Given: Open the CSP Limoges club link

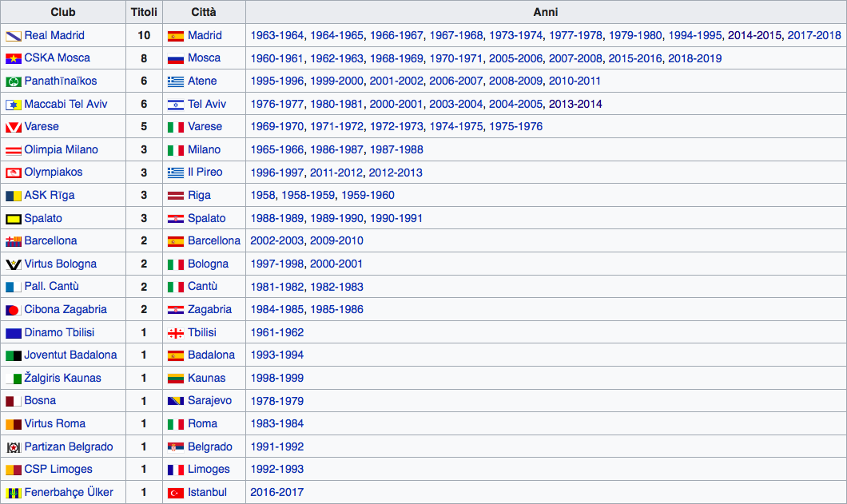Looking at the screenshot, I should (x=58, y=470).
